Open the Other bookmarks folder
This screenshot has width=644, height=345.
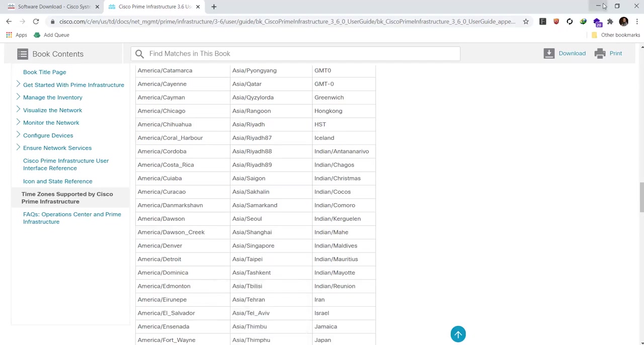(x=615, y=35)
